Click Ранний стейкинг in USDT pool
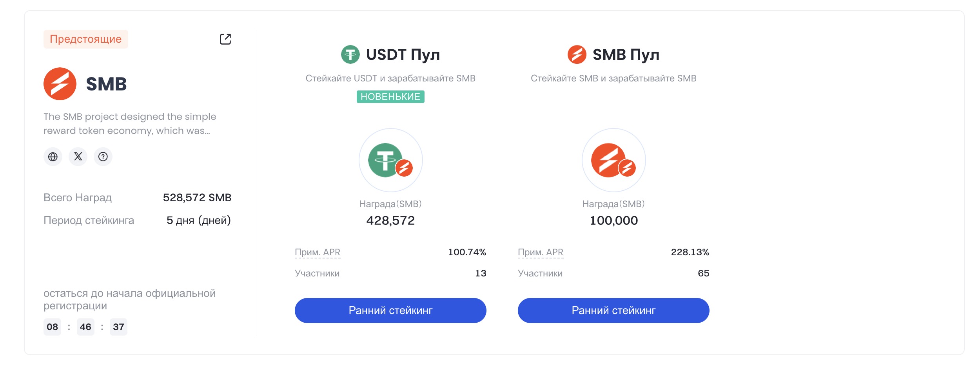Viewport: 980px width, 372px height. coord(390,311)
